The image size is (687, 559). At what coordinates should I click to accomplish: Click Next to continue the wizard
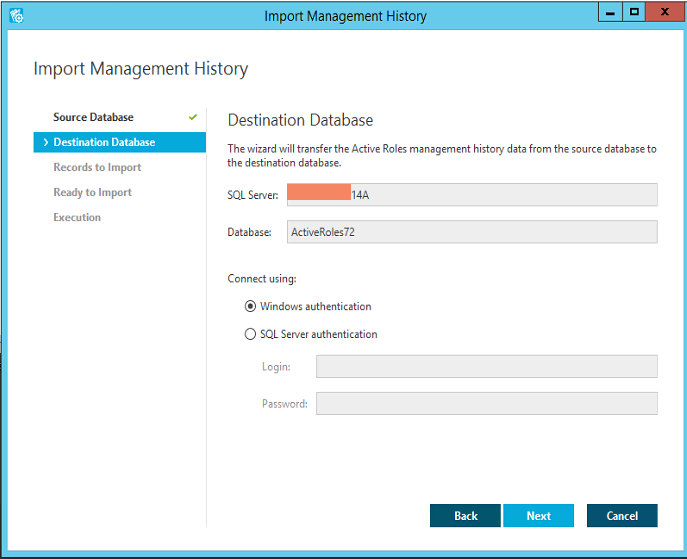[538, 516]
